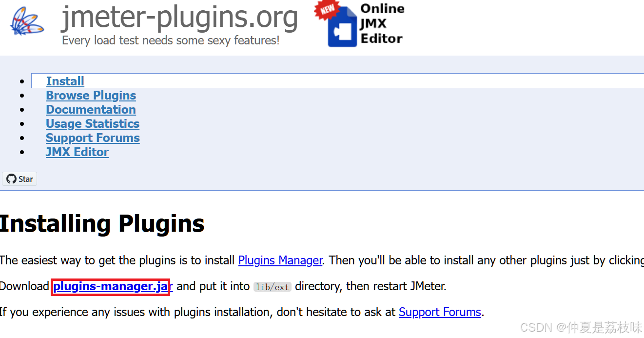Image resolution: width=644 pixels, height=338 pixels.
Task: Select JMX Editor in navigation list
Action: pos(77,152)
